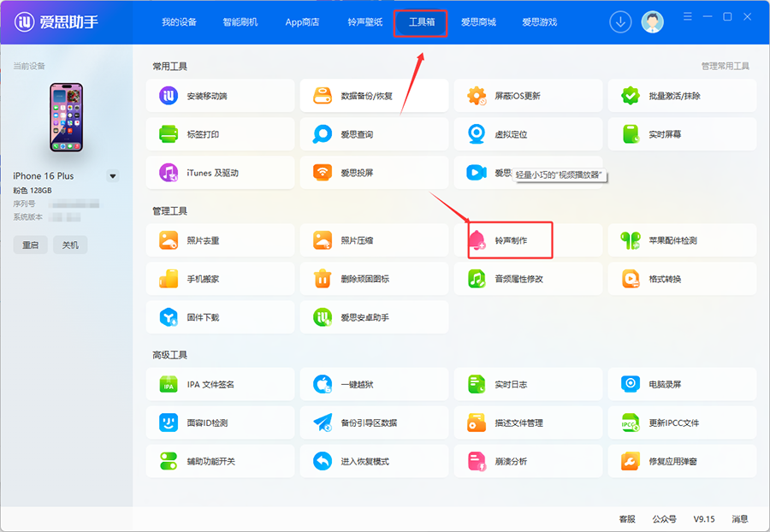Open the 格式转换 icon
Viewport: 770px width, 532px height.
(631, 279)
